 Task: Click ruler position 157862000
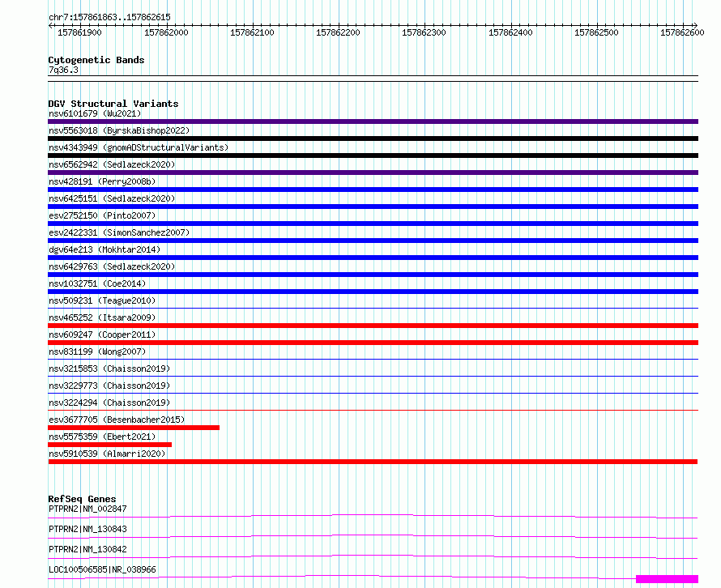(x=166, y=32)
